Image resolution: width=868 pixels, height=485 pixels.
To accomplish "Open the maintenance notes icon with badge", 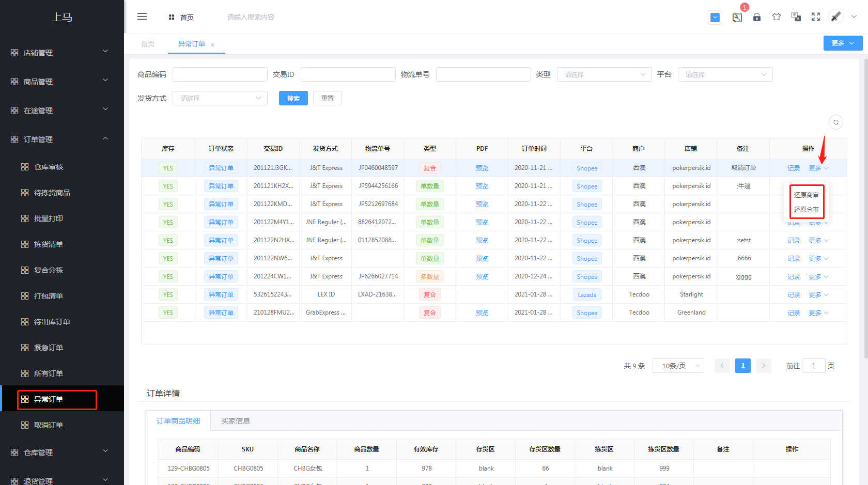I will pos(737,17).
